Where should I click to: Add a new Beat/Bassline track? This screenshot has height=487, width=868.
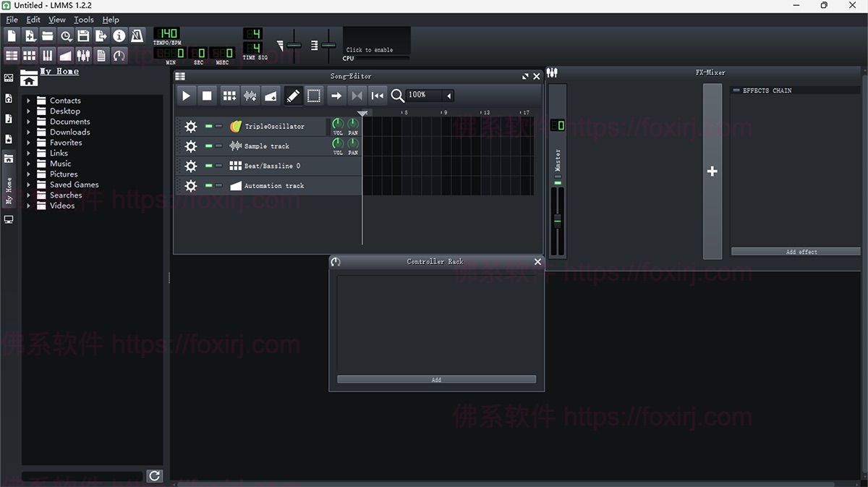click(229, 95)
